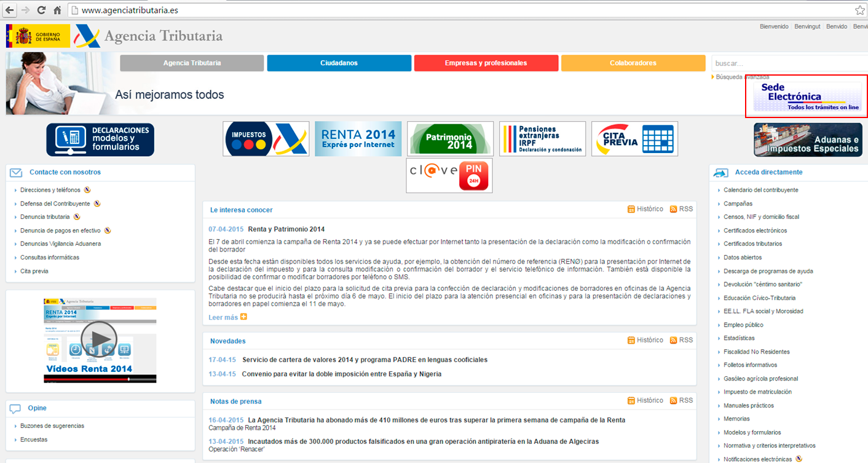Click RSS icon in Notas de prensa
This screenshot has height=463, width=868.
673,400
